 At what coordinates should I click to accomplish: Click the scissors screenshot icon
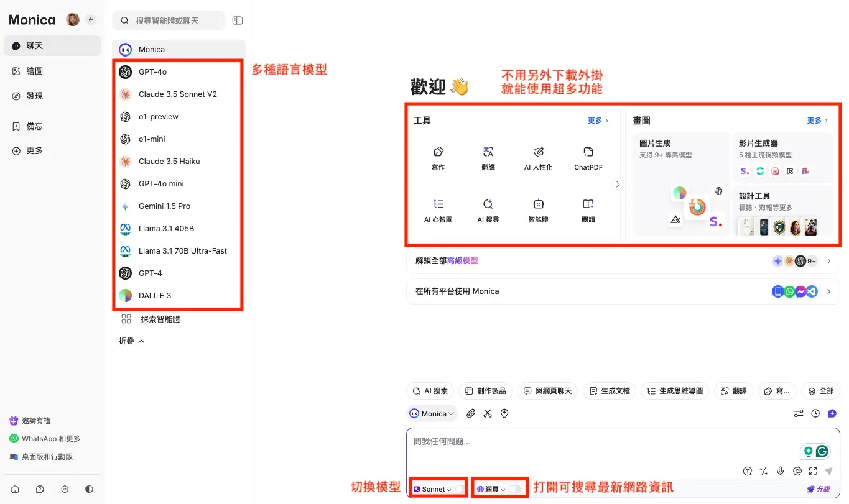tap(488, 413)
